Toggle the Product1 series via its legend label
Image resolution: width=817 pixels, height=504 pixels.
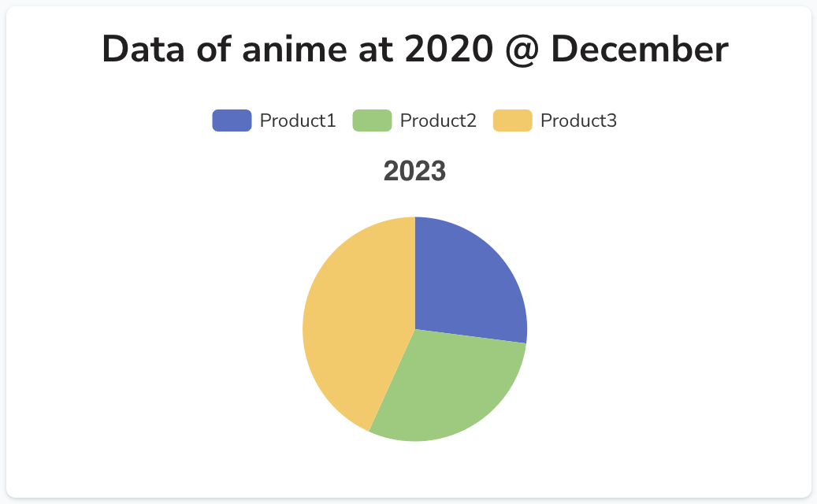[298, 120]
